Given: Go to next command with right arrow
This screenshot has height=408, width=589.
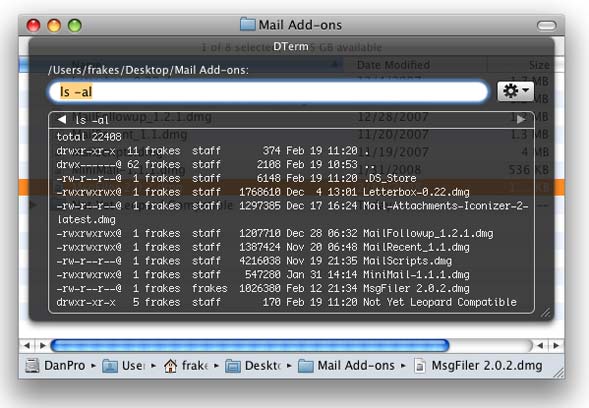Looking at the screenshot, I should coord(521,119).
